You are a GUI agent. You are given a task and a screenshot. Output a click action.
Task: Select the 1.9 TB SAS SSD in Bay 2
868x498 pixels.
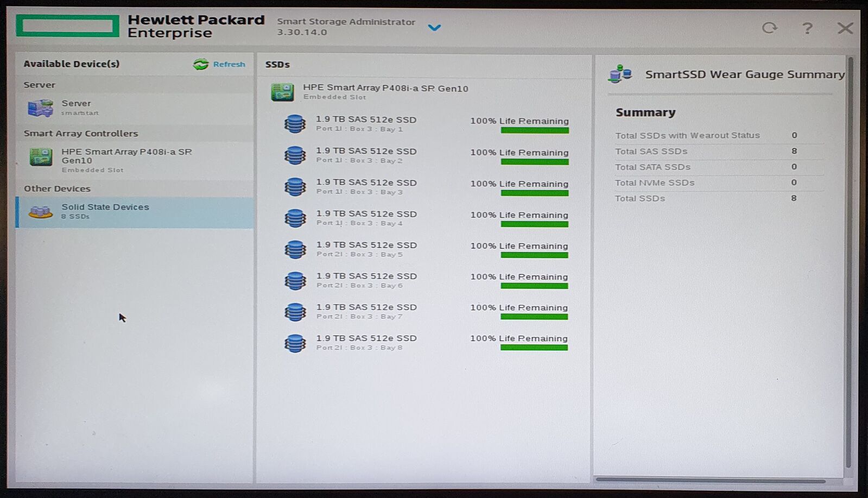click(x=366, y=155)
